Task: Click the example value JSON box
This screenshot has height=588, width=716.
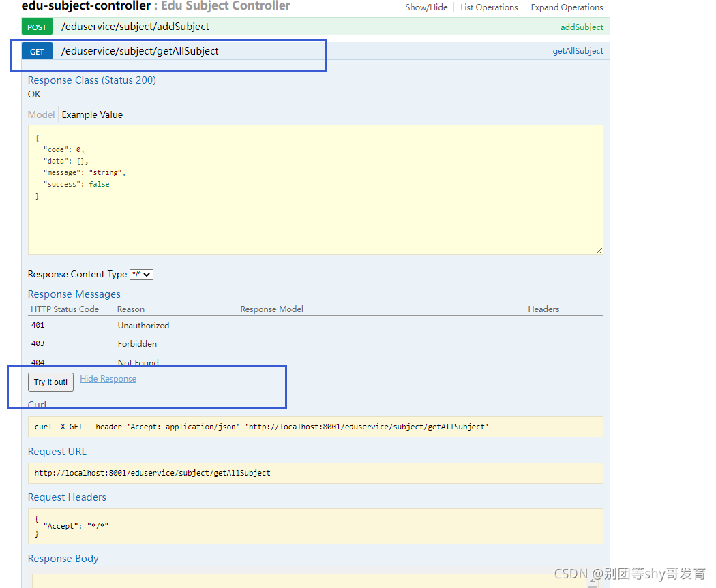Action: tap(316, 190)
